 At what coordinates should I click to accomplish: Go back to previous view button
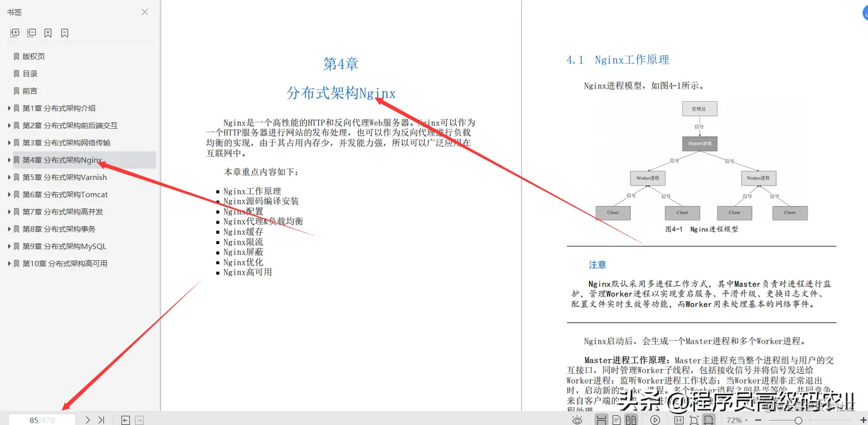125,420
